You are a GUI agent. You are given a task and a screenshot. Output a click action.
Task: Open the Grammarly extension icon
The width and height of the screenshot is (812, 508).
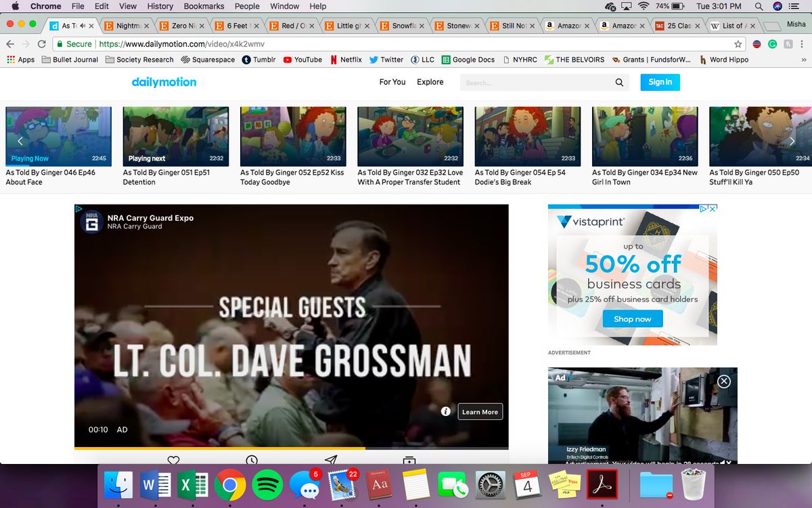772,44
